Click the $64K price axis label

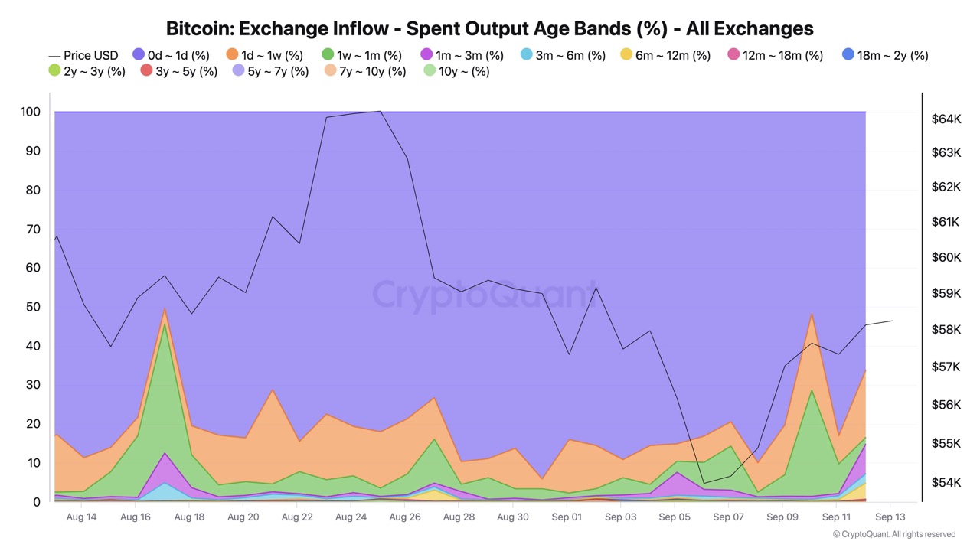point(946,119)
